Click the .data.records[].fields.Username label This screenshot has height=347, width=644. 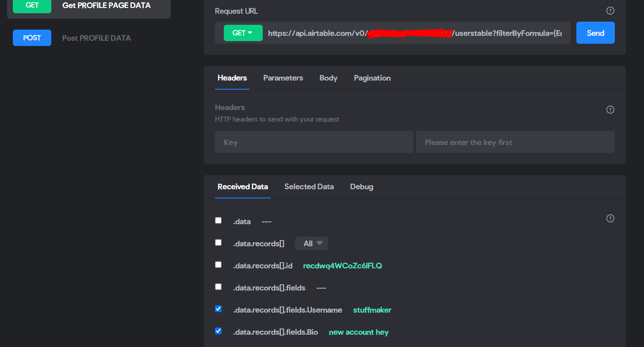coord(287,310)
